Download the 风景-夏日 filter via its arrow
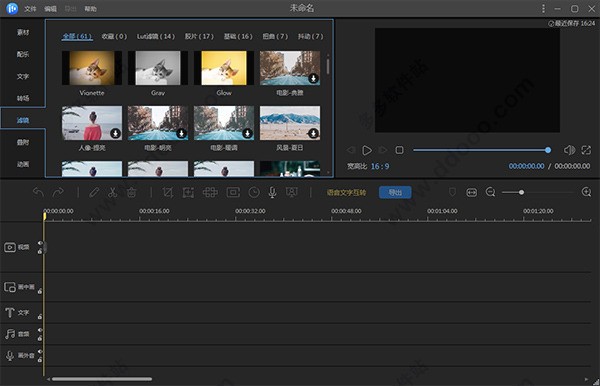 pyautogui.click(x=313, y=133)
